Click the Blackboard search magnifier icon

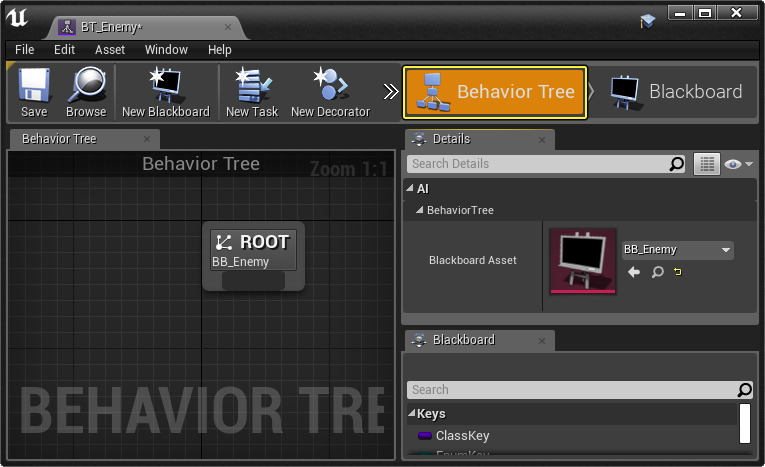[744, 389]
